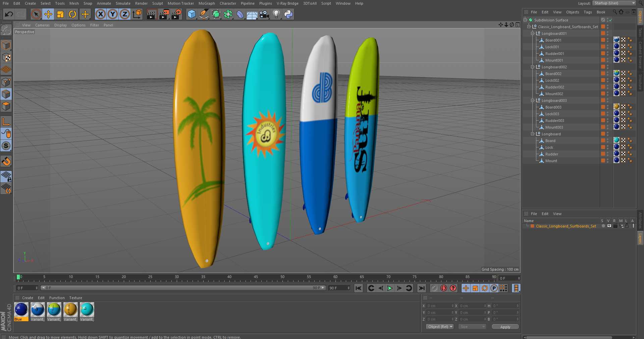The image size is (644, 339).
Task: Add a Floor environment object
Action: point(252,14)
